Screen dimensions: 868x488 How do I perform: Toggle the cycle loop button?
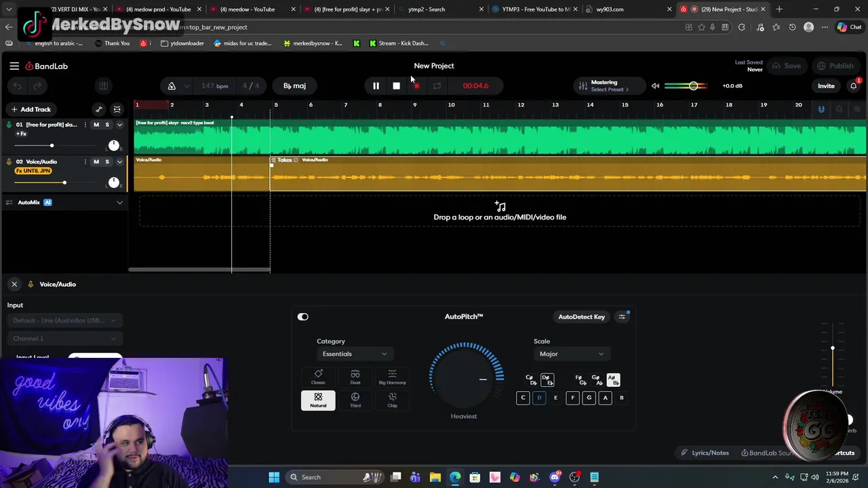[x=437, y=86]
